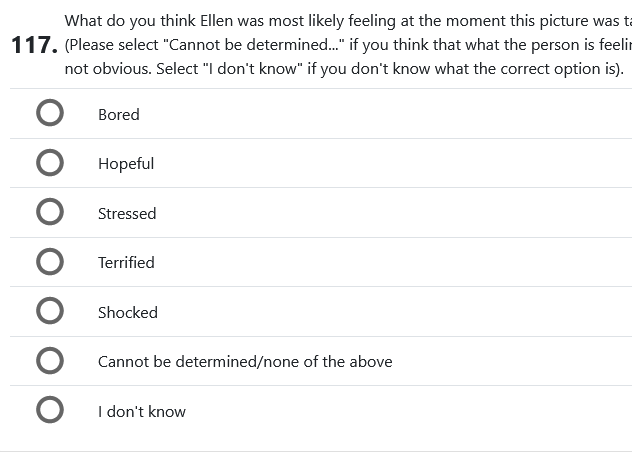Choose the Hopeful radio circle

pos(50,163)
